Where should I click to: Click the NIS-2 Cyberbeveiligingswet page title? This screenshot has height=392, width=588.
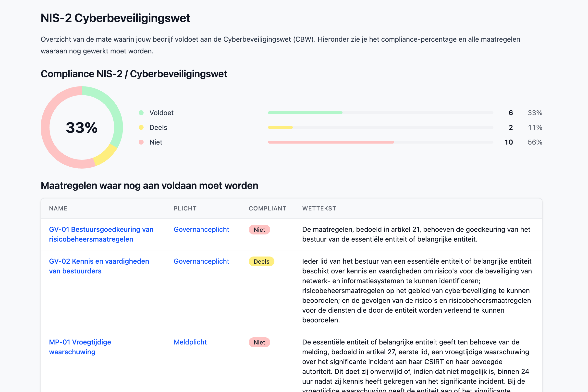[115, 18]
